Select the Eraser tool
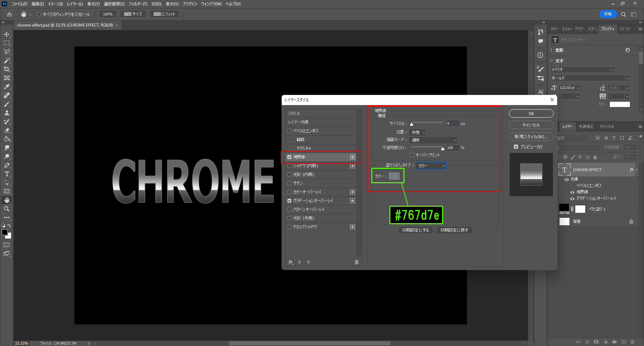The height and width of the screenshot is (346, 644). [x=7, y=130]
